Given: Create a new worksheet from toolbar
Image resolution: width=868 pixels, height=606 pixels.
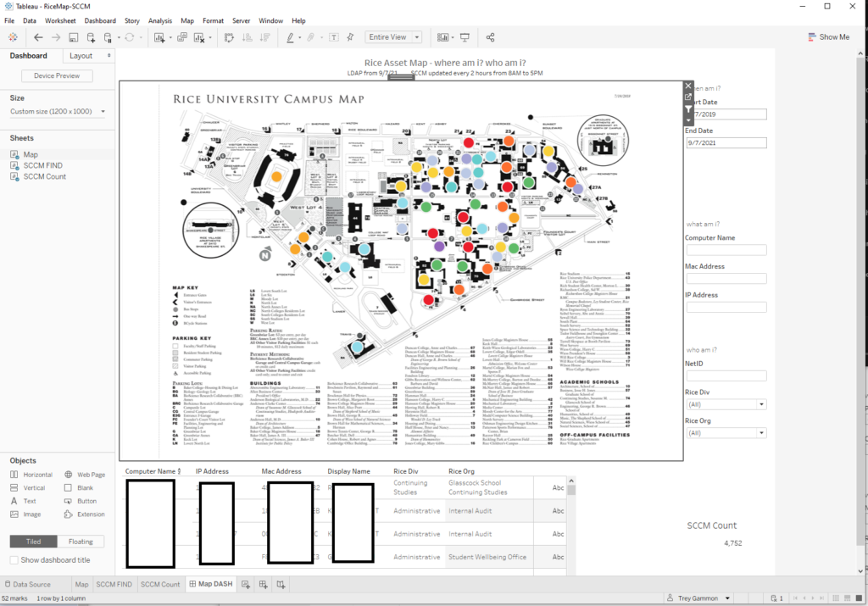Looking at the screenshot, I should (159, 37).
